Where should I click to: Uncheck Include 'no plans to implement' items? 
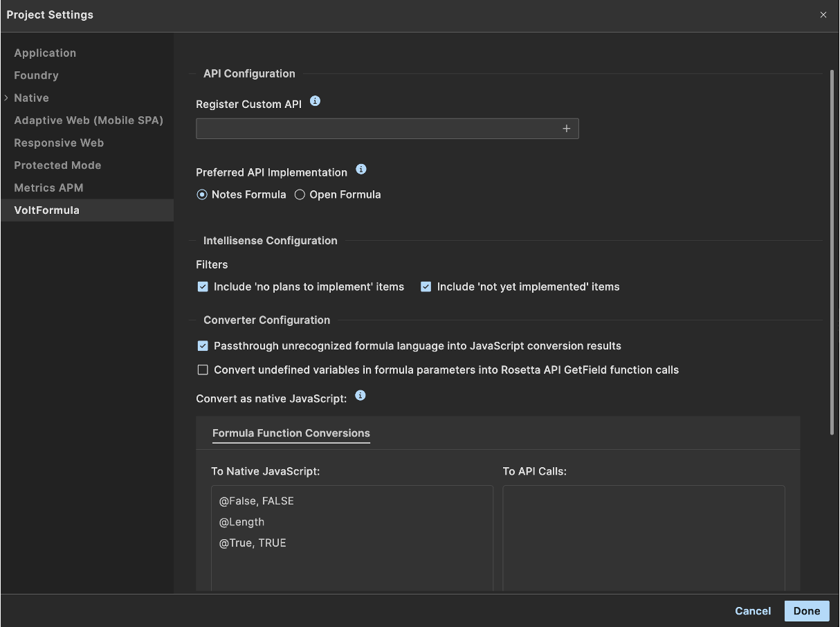click(203, 287)
